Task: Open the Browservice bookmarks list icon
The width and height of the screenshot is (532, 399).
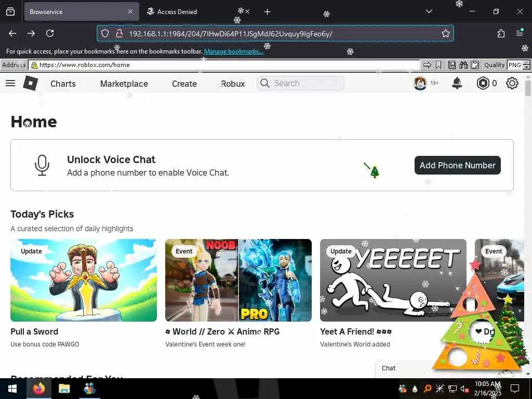Action: tap(452, 65)
